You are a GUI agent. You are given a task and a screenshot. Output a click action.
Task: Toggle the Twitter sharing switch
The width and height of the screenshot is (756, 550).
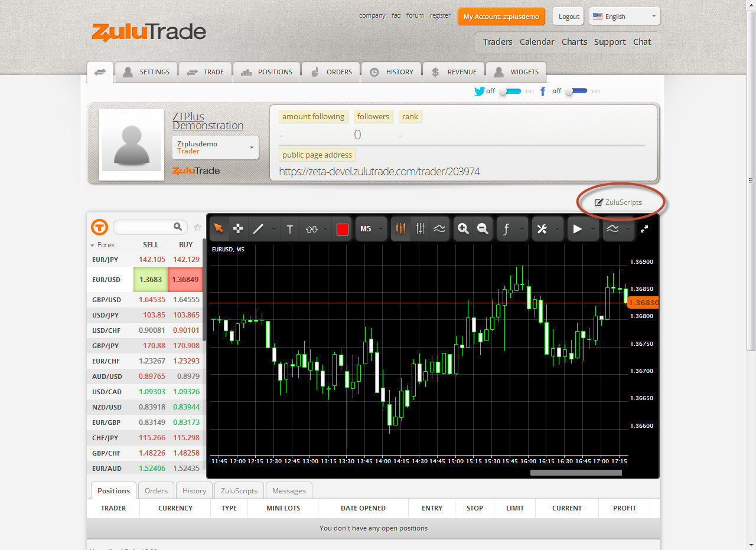point(510,91)
